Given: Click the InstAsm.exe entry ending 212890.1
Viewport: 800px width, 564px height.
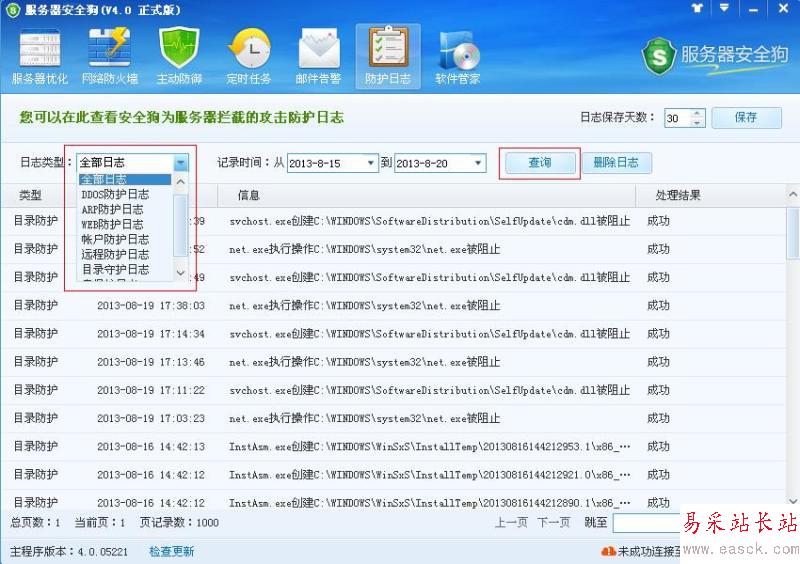Looking at the screenshot, I should [430, 503].
